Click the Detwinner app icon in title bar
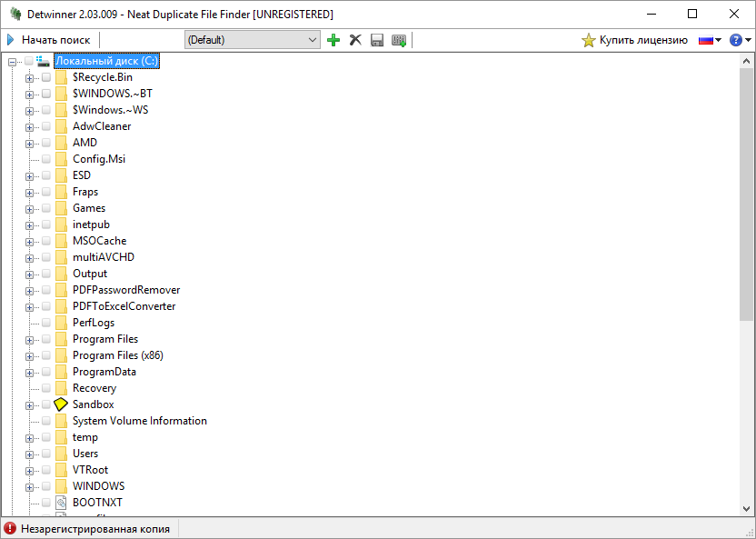This screenshot has height=539, width=756. 15,14
